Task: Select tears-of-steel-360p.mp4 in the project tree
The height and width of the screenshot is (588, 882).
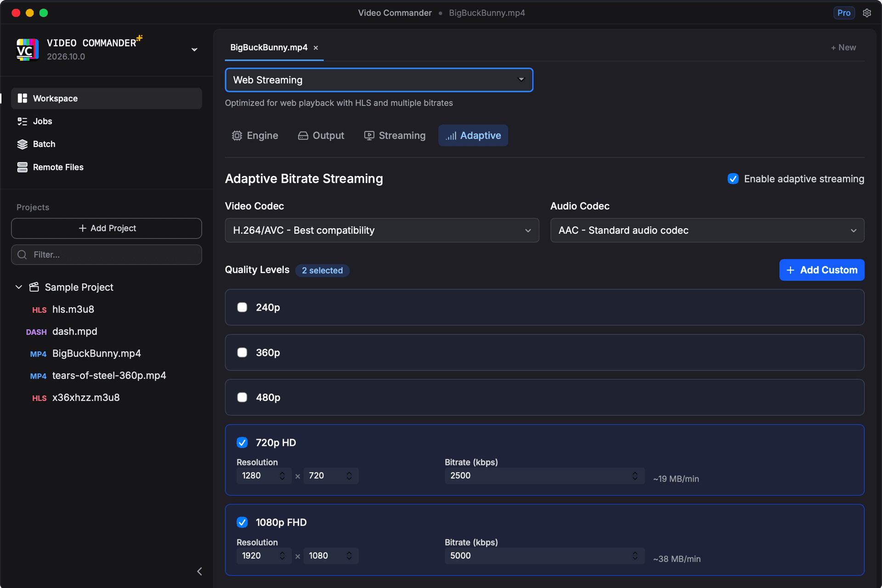Action: pos(109,375)
